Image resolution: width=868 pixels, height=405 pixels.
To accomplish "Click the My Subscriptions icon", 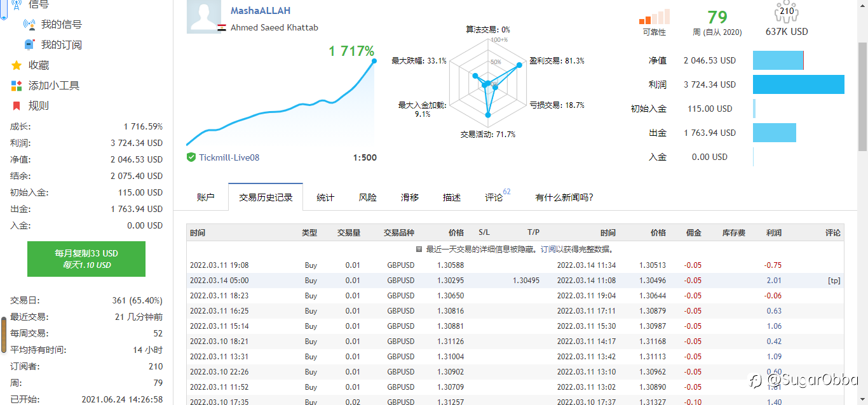I will click(29, 45).
